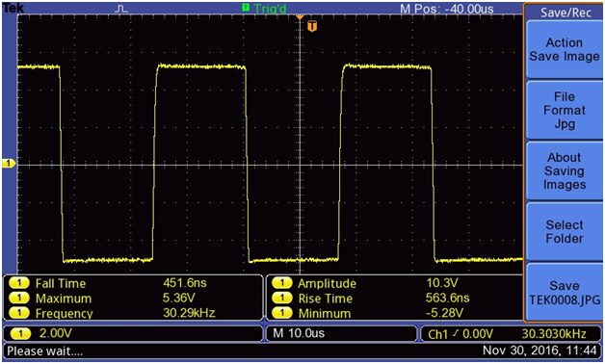Click the channel 1 ground reference marker

pyautogui.click(x=9, y=164)
